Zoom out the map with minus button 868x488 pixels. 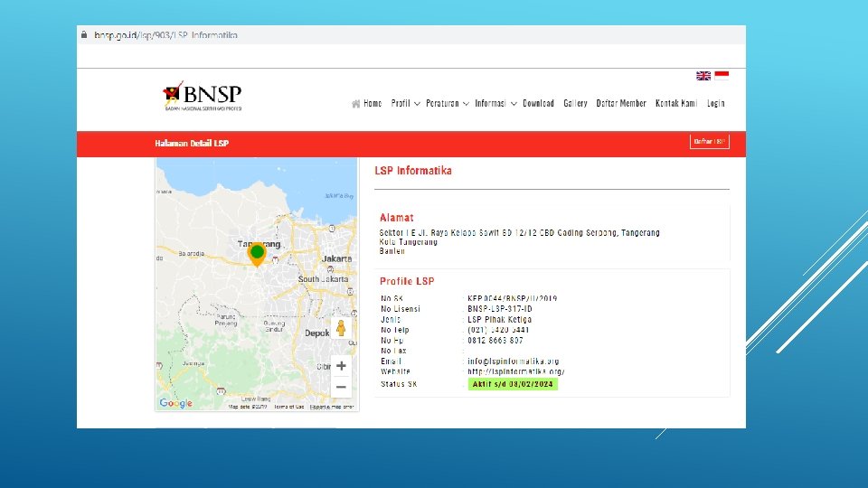[x=341, y=387]
